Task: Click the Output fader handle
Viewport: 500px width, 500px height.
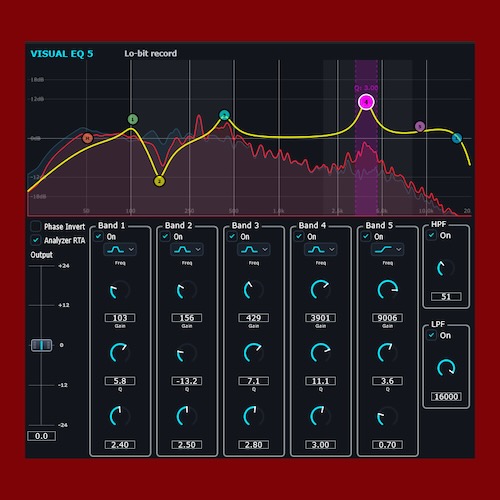Action: point(41,345)
